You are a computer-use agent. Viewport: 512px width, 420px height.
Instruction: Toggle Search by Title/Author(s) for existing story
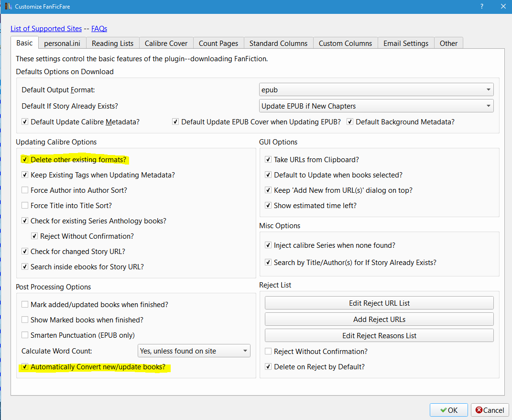point(268,262)
